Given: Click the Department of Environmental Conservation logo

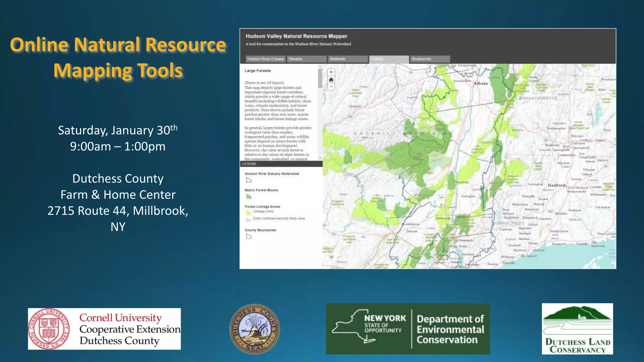Looking at the screenshot, I should (x=408, y=329).
